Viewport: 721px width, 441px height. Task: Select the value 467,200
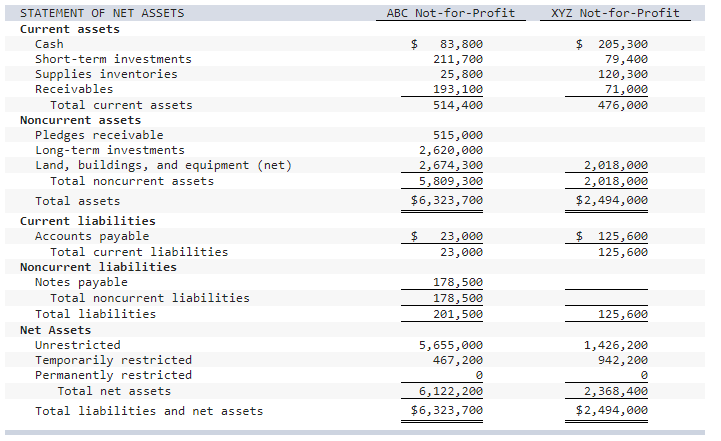pyautogui.click(x=458, y=360)
